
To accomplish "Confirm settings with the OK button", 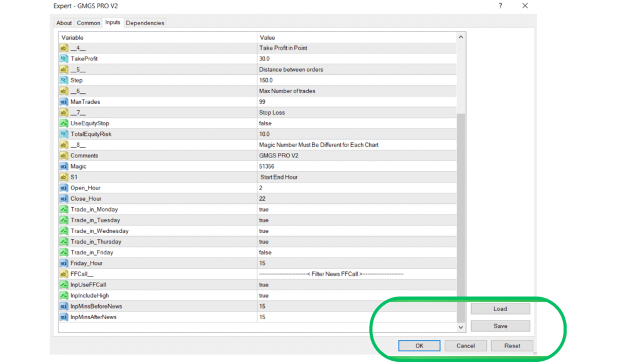I will click(419, 346).
